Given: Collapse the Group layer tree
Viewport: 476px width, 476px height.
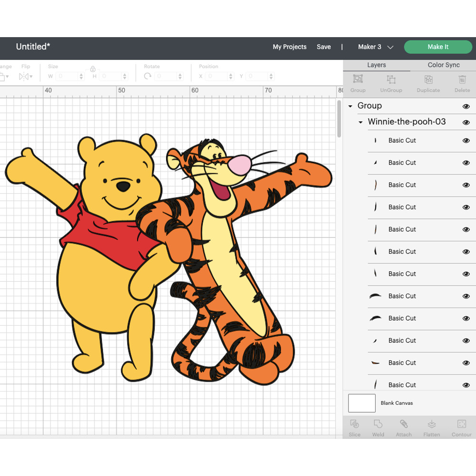Looking at the screenshot, I should [x=351, y=106].
